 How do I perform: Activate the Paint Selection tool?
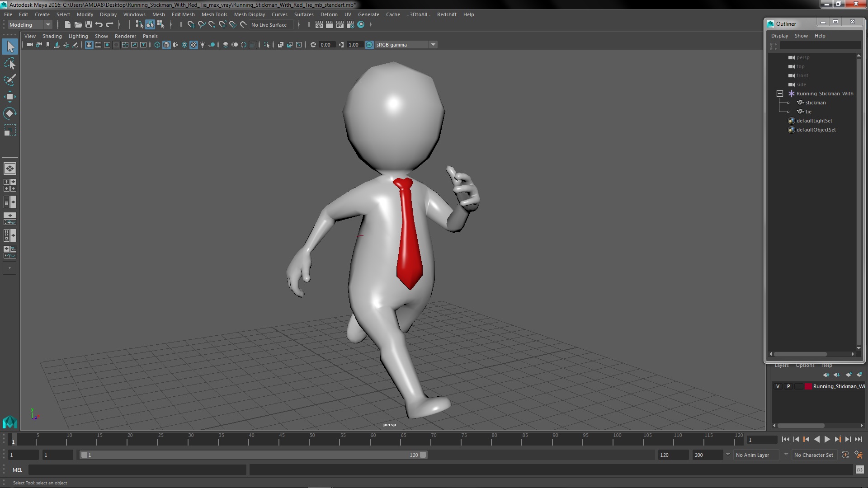[9, 80]
